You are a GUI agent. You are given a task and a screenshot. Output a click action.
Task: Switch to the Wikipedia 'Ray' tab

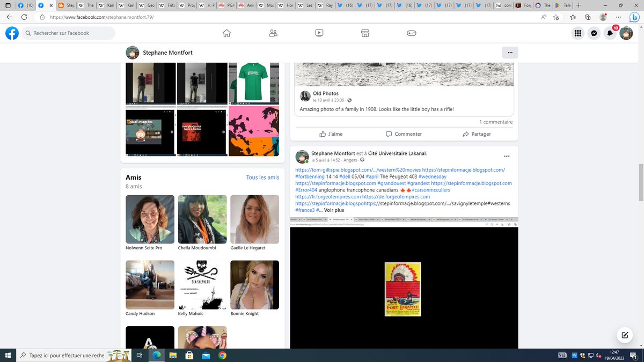coord(325,5)
